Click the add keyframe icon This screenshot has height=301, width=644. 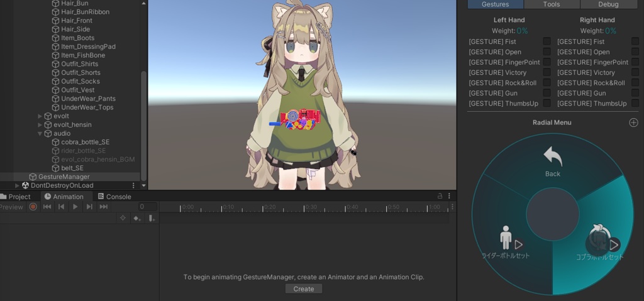(136, 218)
